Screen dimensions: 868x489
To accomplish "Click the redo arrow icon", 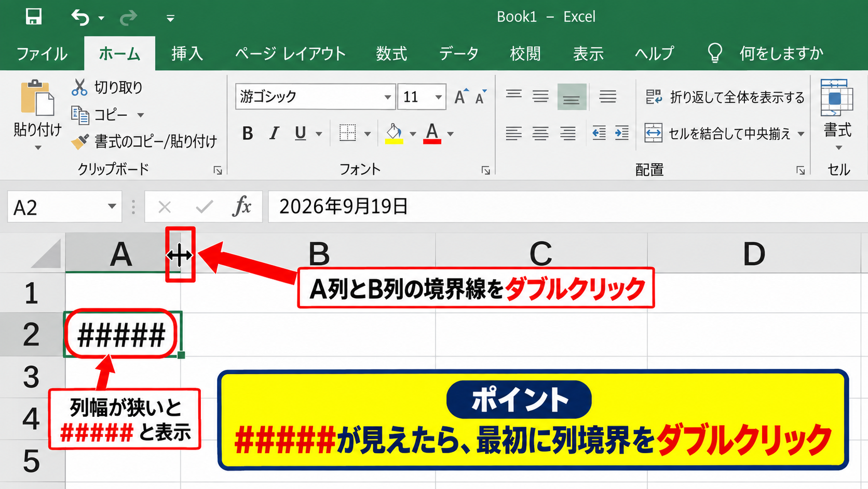I will click(128, 18).
